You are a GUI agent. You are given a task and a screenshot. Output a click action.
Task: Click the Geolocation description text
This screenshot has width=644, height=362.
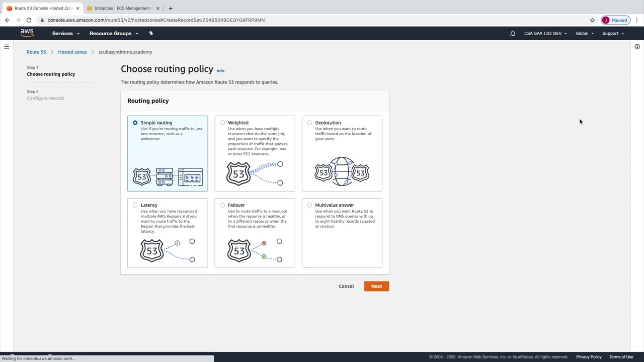[x=344, y=134]
